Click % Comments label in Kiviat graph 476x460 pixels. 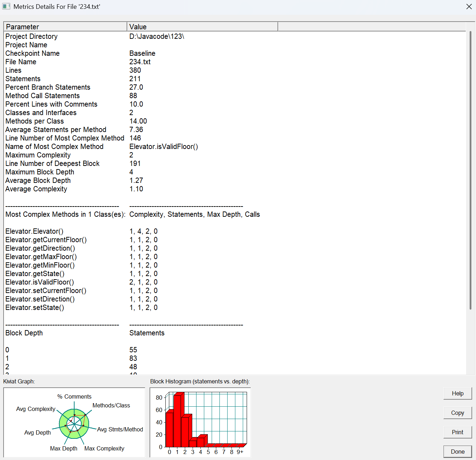(74, 396)
